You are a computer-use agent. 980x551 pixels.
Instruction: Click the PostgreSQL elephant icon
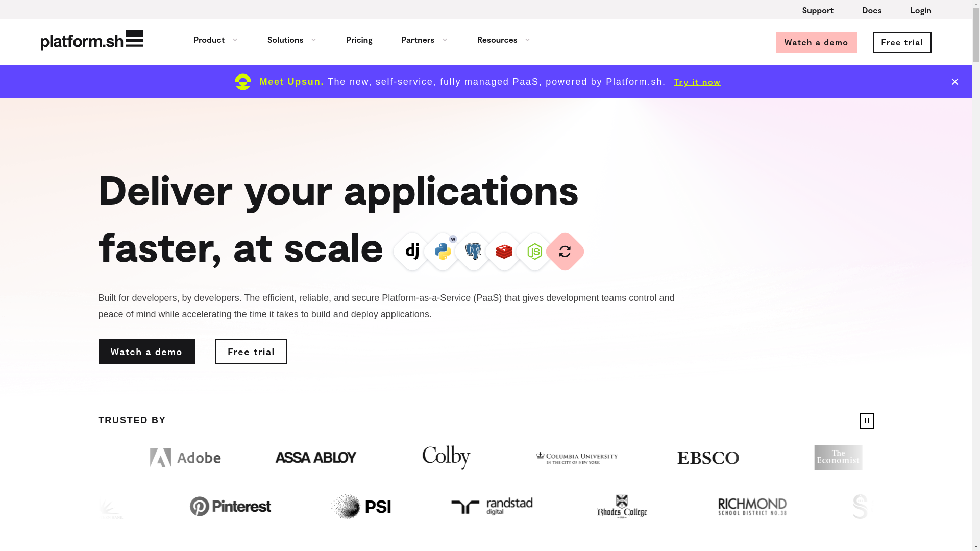pos(474,252)
